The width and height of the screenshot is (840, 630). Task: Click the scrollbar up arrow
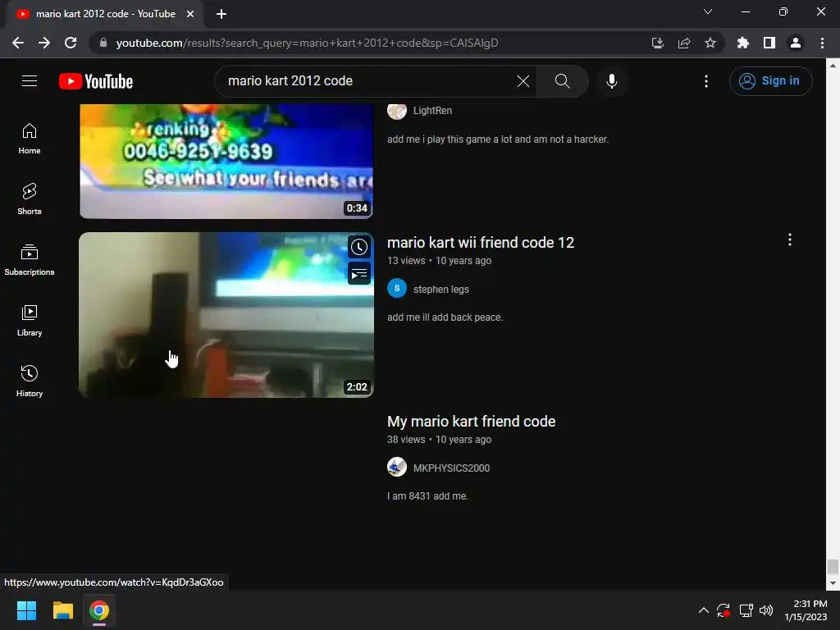pos(833,65)
